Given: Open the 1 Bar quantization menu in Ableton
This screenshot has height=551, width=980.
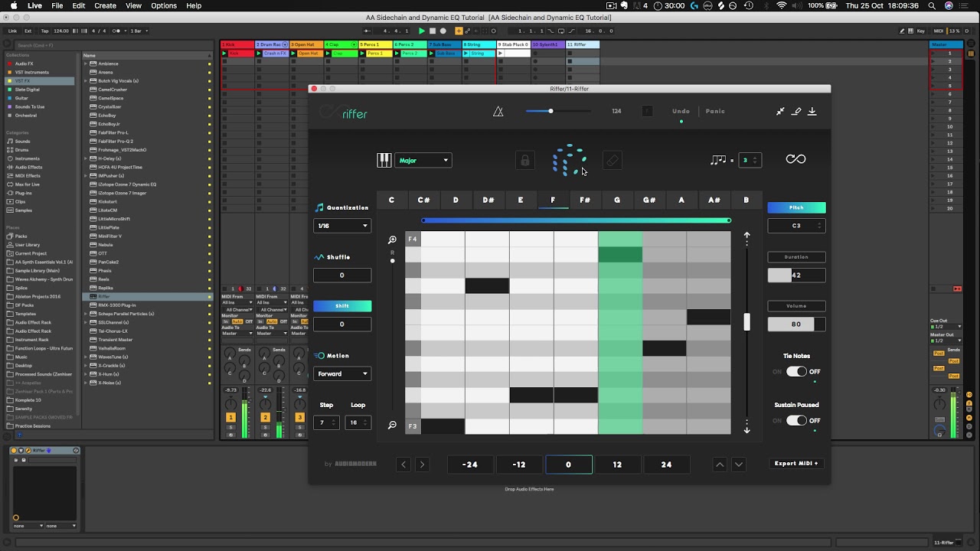Looking at the screenshot, I should 140,31.
